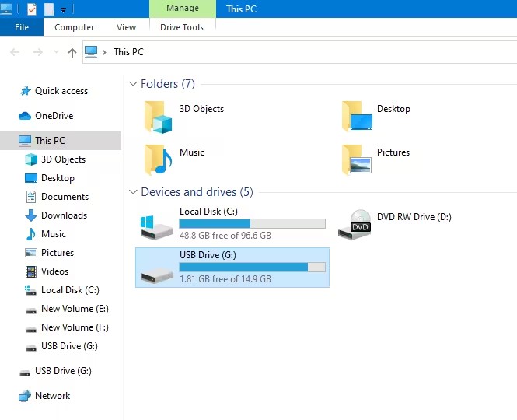This screenshot has width=517, height=420.
Task: Click the Pictures folder icon in main pane
Action: (x=357, y=159)
